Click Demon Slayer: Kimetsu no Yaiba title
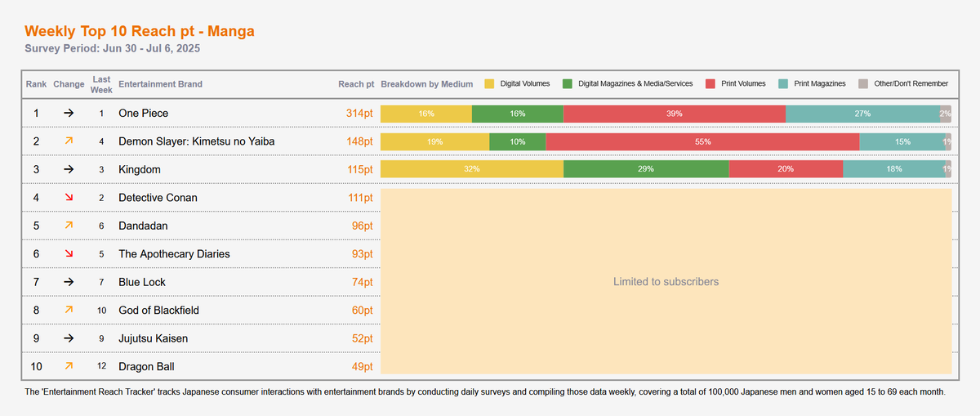The image size is (980, 416). coord(196,141)
